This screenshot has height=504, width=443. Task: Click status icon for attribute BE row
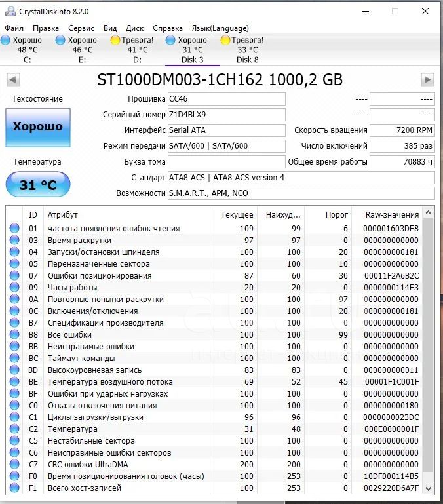point(14,381)
